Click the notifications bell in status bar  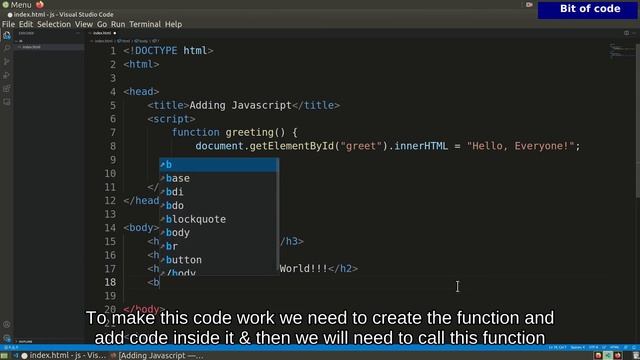point(634,347)
